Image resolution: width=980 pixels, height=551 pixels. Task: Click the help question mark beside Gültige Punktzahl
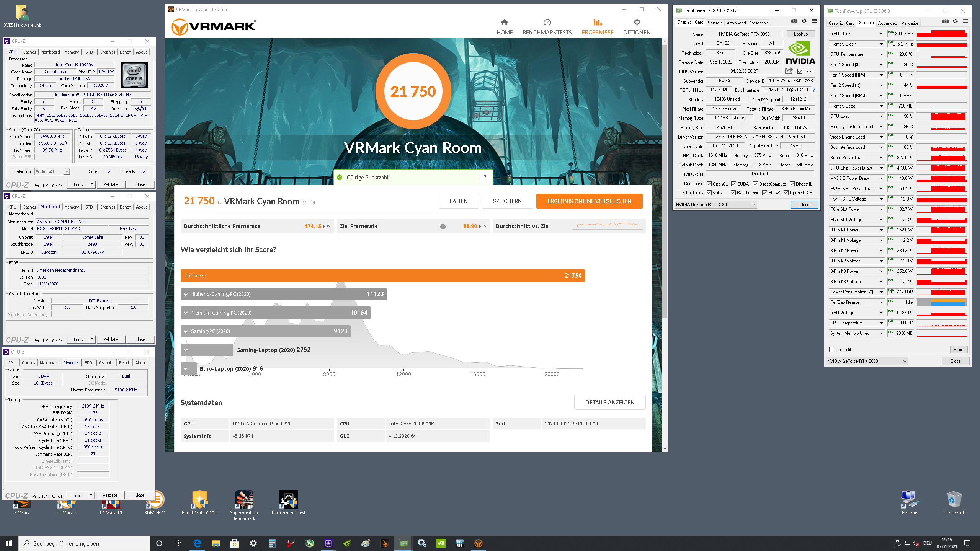(485, 177)
